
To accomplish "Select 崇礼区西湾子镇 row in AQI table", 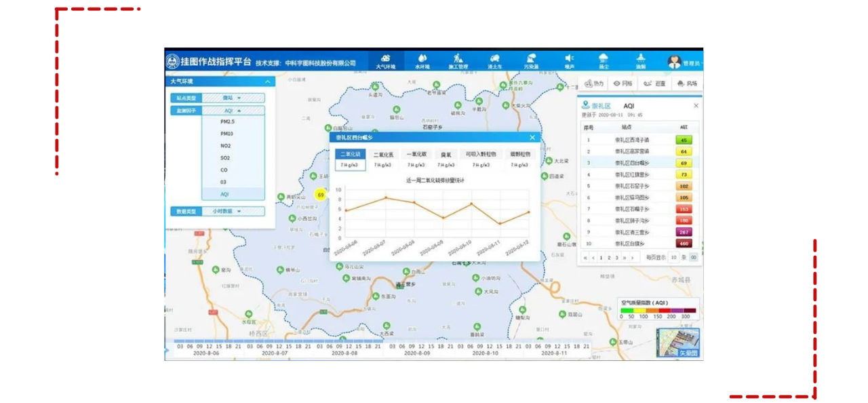I will (631, 140).
